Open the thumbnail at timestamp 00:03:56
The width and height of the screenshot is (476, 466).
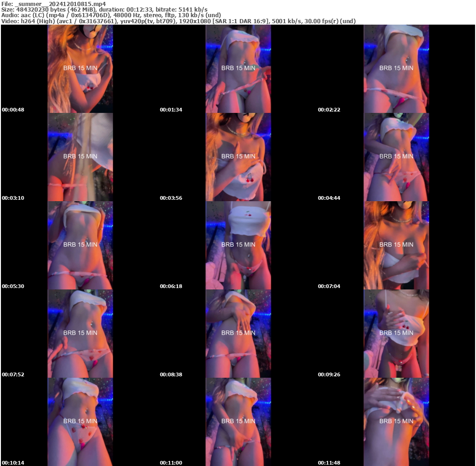point(238,156)
